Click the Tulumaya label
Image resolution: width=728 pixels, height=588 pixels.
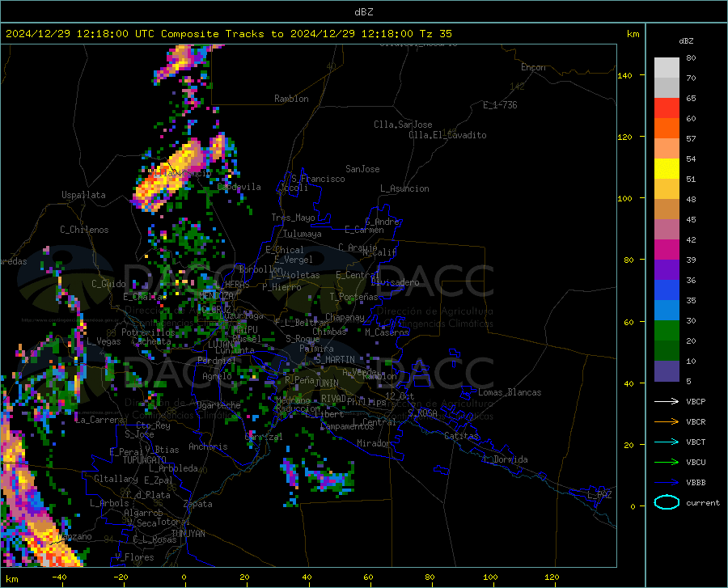coord(302,234)
